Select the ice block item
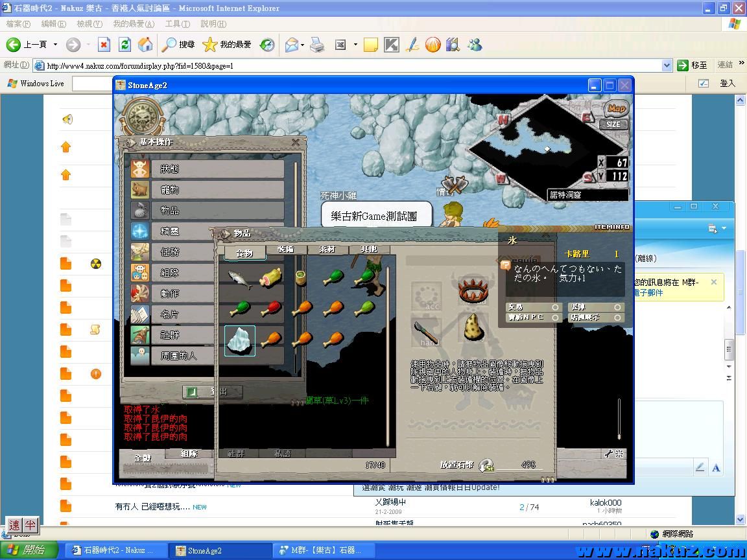 point(240,341)
